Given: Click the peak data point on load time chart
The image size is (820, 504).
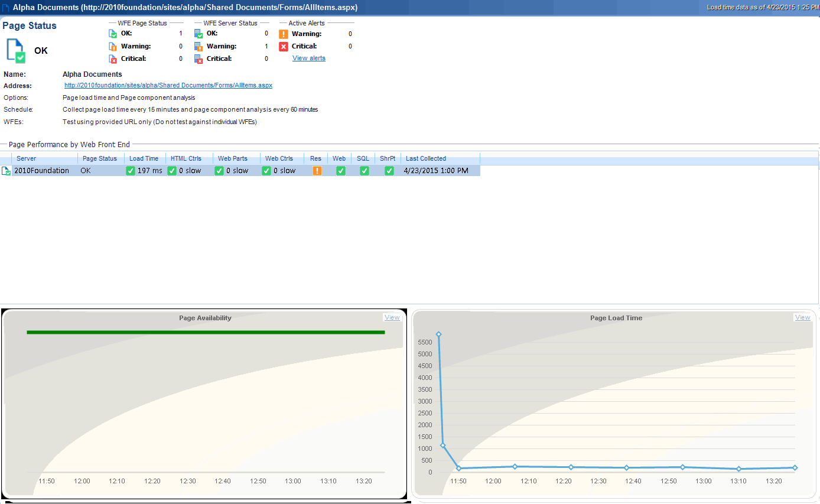Looking at the screenshot, I should (438, 334).
